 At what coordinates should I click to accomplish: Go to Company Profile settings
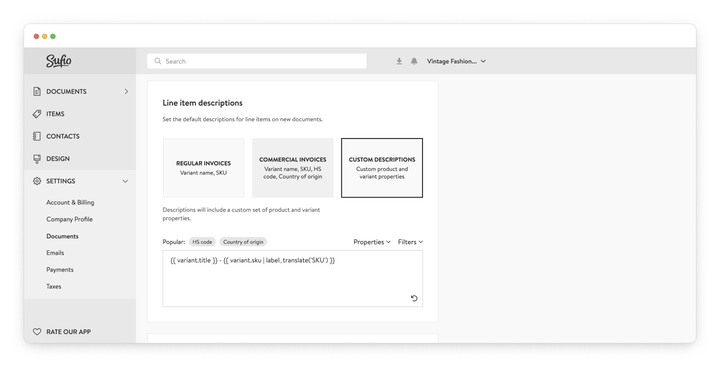(x=69, y=219)
